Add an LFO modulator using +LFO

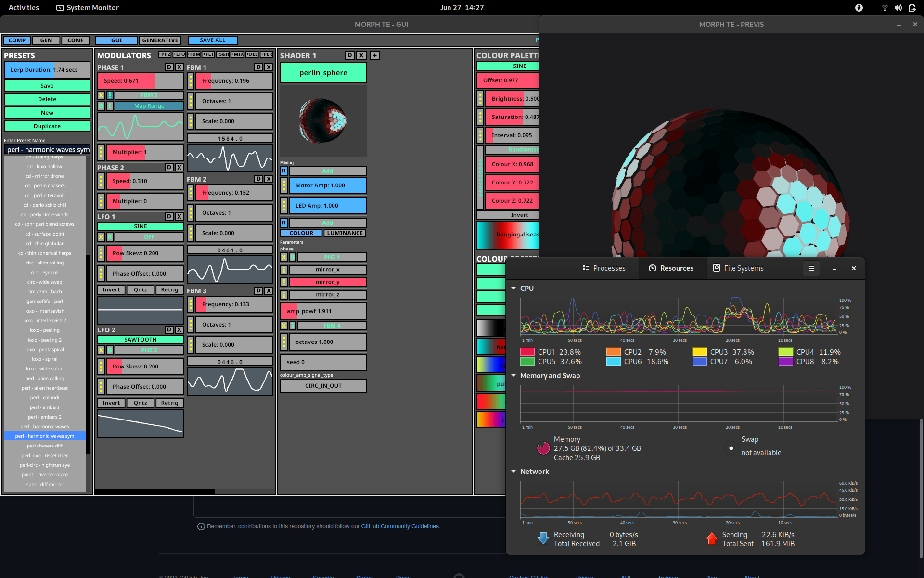pyautogui.click(x=179, y=54)
